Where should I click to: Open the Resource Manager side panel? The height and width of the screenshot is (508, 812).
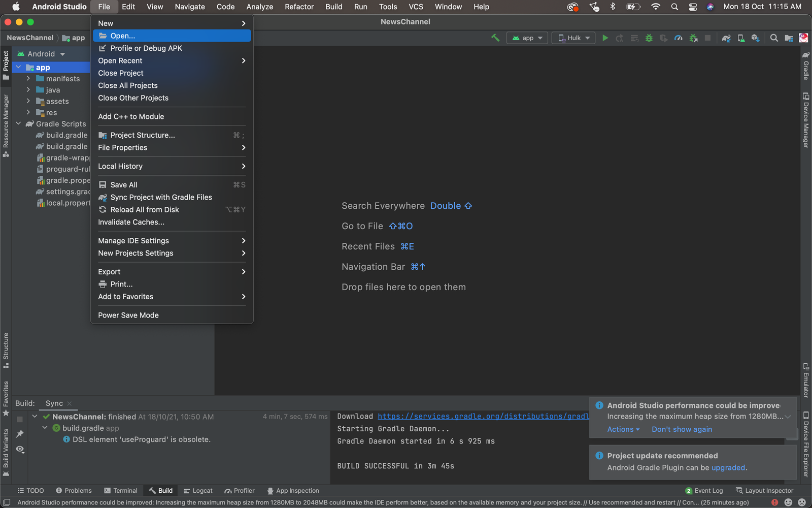pos(6,126)
